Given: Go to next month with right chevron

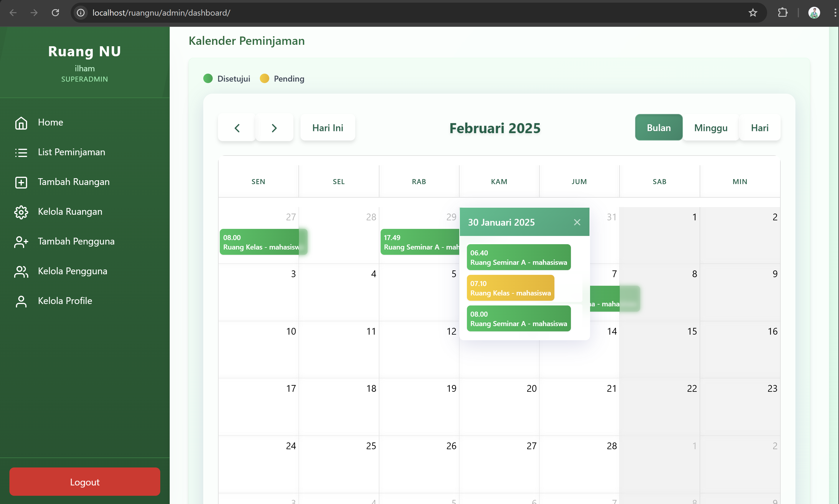Looking at the screenshot, I should pos(274,128).
